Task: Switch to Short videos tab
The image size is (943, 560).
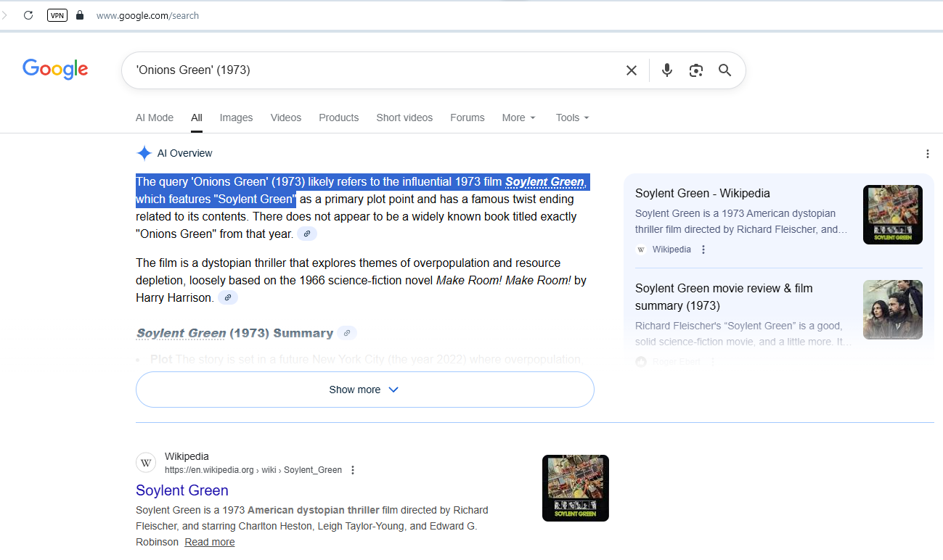Action: pos(404,118)
